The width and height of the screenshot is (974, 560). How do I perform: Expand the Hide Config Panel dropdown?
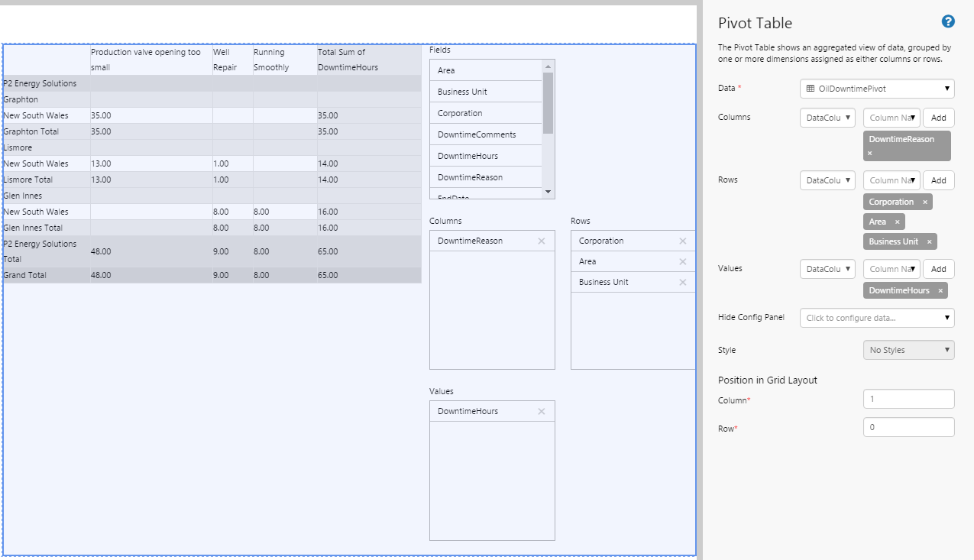click(877, 318)
